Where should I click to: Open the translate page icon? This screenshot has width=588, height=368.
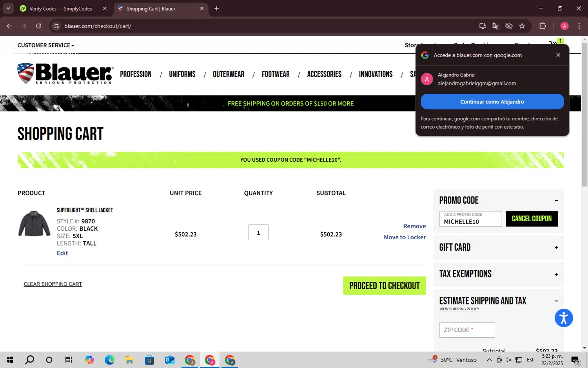tap(496, 26)
